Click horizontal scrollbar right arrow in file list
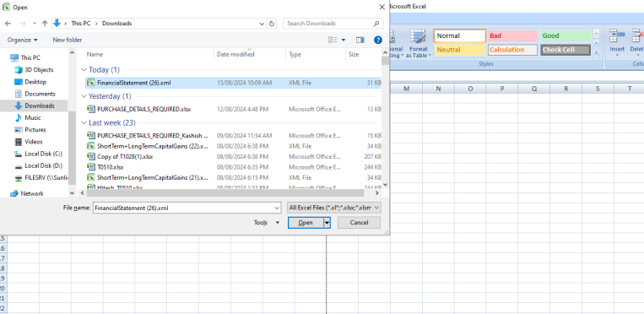 coord(377,193)
